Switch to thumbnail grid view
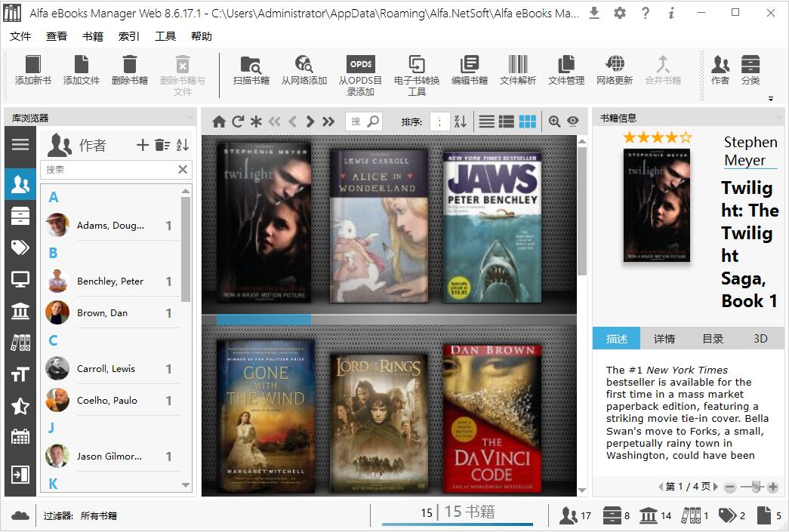The height and width of the screenshot is (532, 789). click(x=527, y=121)
